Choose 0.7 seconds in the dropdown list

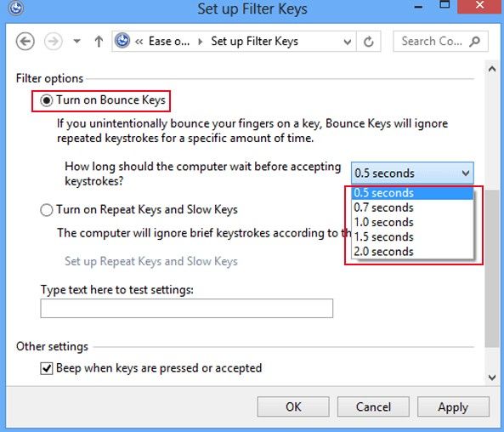[x=412, y=207]
